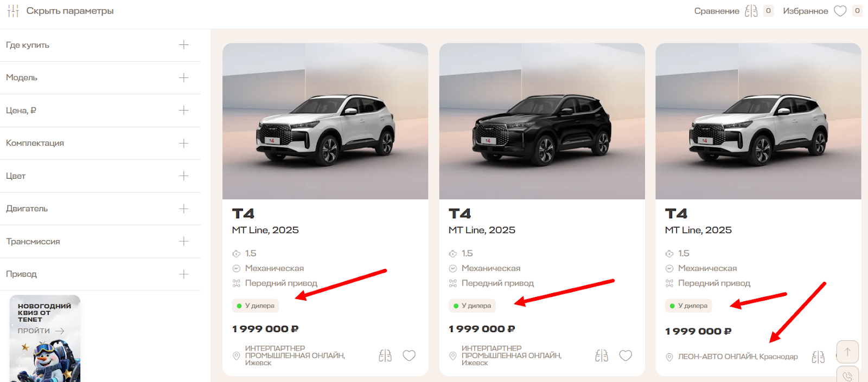Add the black T4 to comparison
868x382 pixels.
(602, 356)
